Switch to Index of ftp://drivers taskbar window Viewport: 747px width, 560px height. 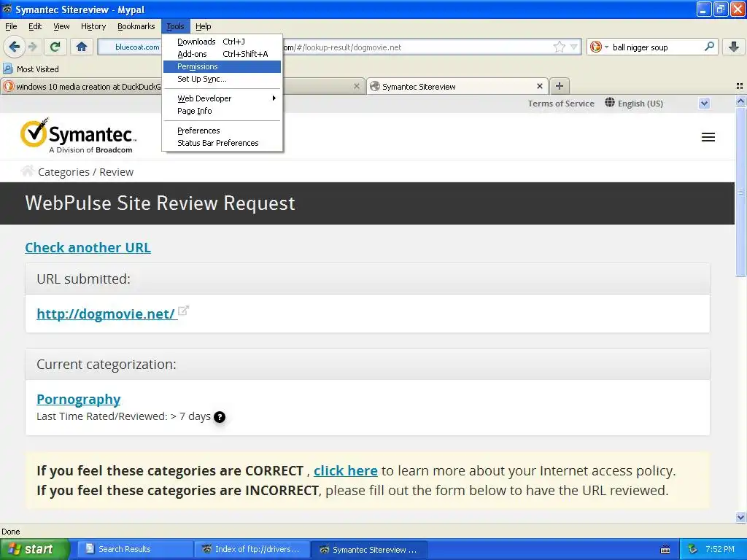pyautogui.click(x=252, y=549)
